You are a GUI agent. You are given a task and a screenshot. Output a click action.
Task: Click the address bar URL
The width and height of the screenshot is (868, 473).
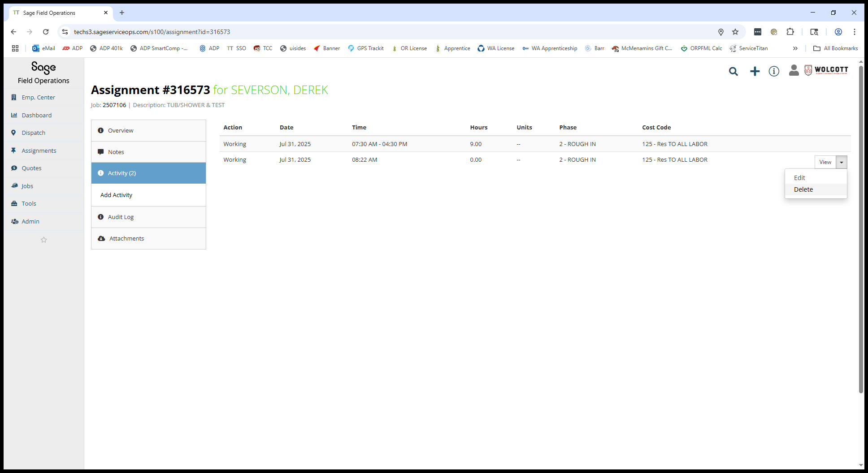tap(152, 32)
